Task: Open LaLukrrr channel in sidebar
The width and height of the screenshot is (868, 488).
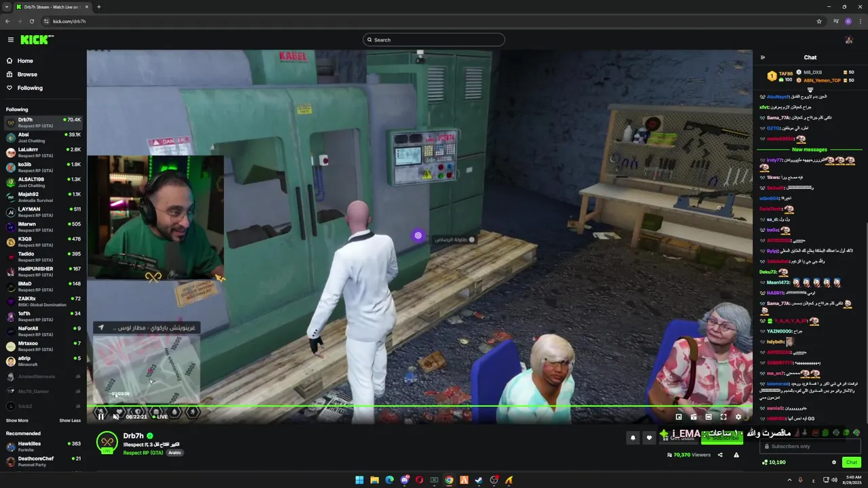Action: (x=43, y=152)
